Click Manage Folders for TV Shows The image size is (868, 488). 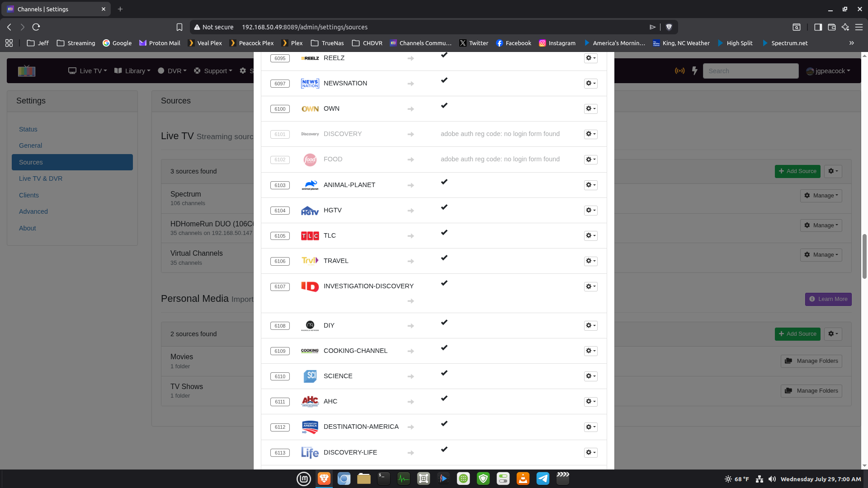tap(811, 391)
